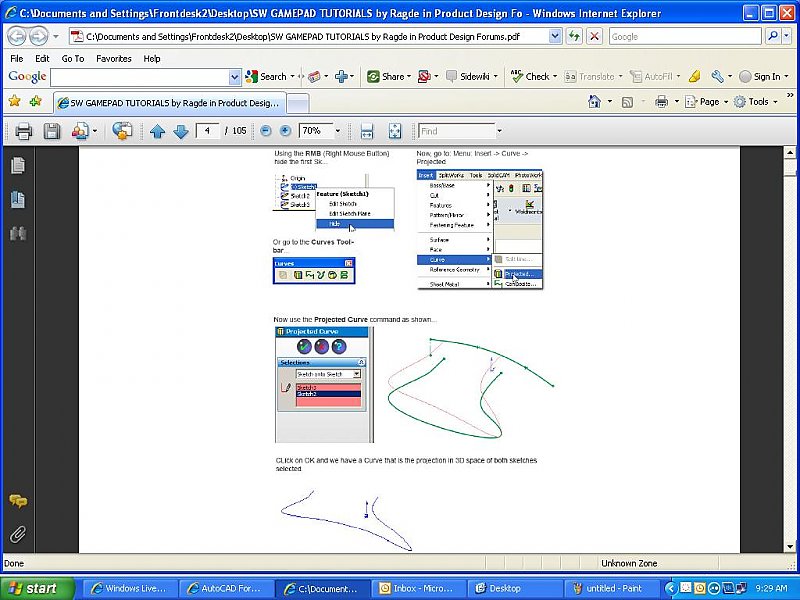Open the Edit menu
This screenshot has height=600, width=800.
point(42,59)
